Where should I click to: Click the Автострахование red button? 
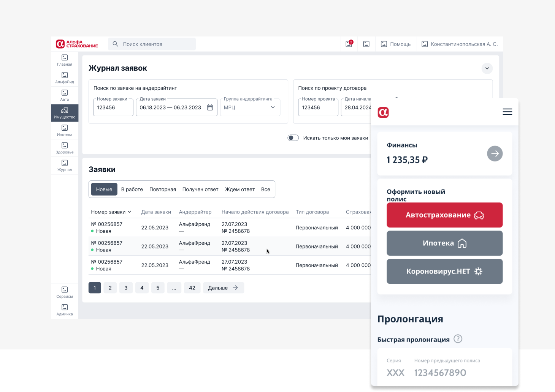[445, 215]
